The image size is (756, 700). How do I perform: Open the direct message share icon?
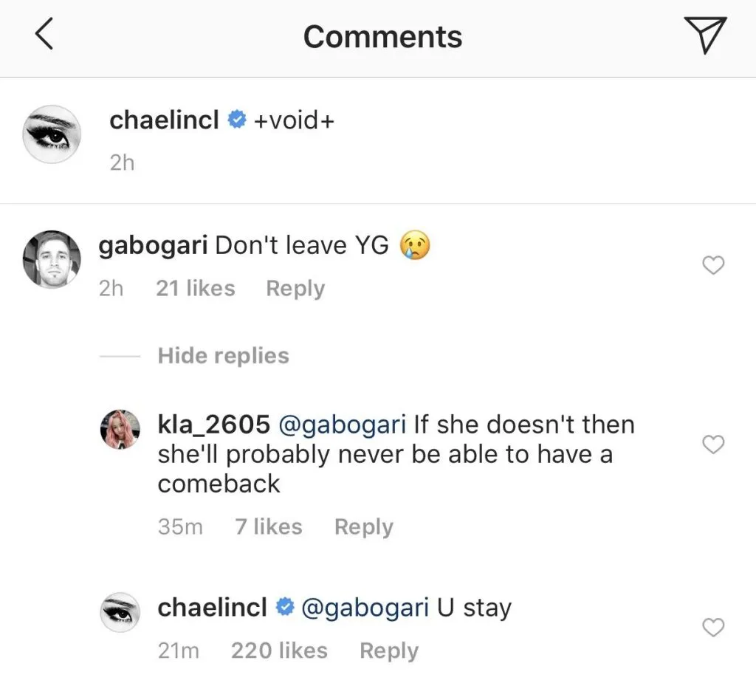pyautogui.click(x=706, y=35)
